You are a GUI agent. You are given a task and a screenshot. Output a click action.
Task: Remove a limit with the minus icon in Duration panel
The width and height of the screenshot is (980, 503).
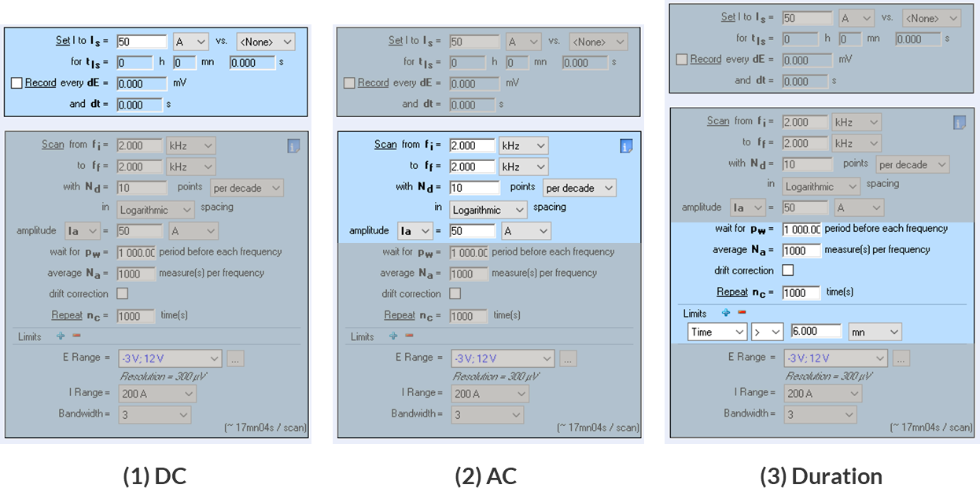[742, 313]
